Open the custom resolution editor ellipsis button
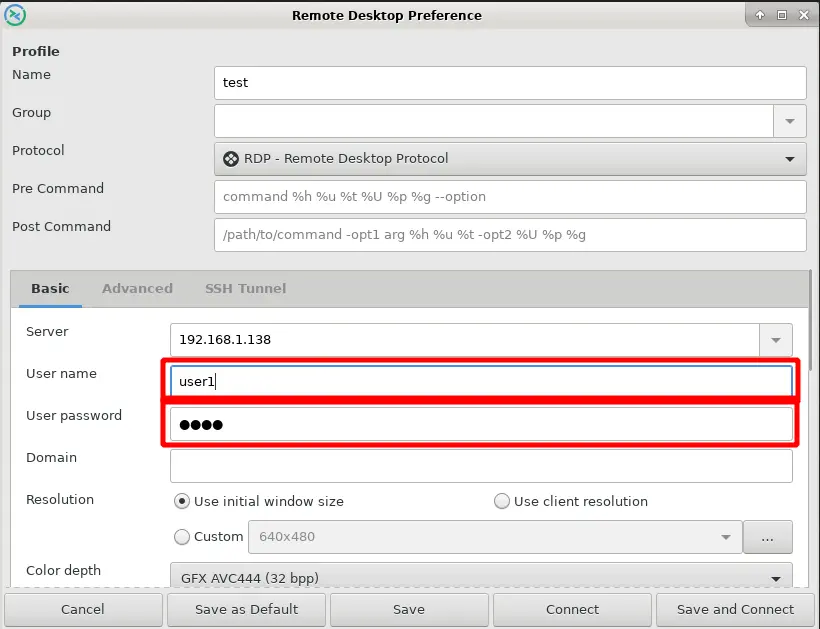Image resolution: width=820 pixels, height=629 pixels. click(768, 537)
